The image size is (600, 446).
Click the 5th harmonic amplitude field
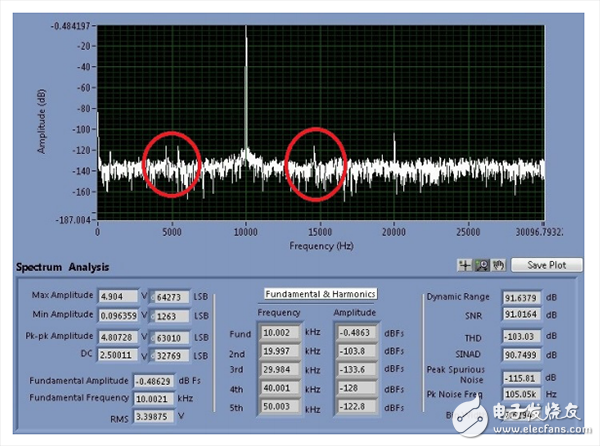click(357, 407)
